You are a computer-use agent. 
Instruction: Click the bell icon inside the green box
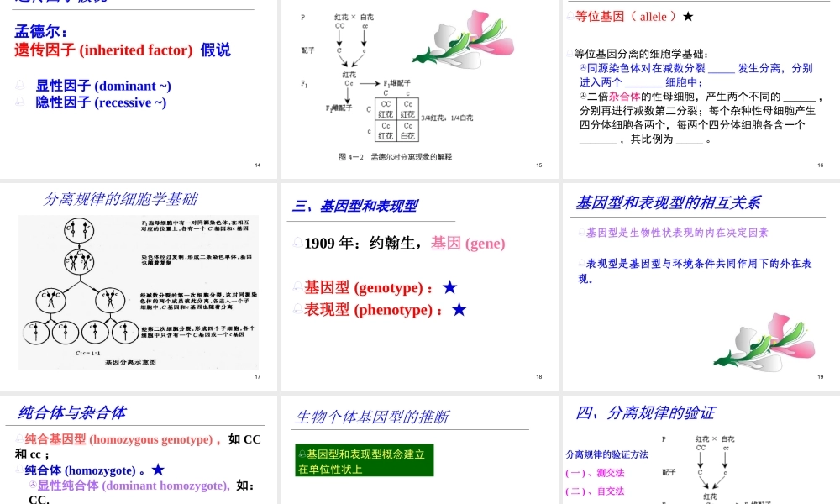click(x=301, y=452)
